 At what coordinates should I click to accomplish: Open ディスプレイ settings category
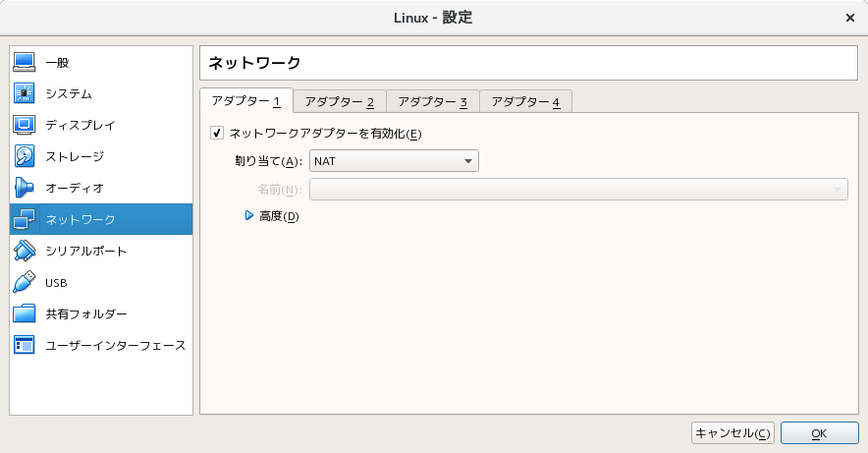tap(81, 125)
